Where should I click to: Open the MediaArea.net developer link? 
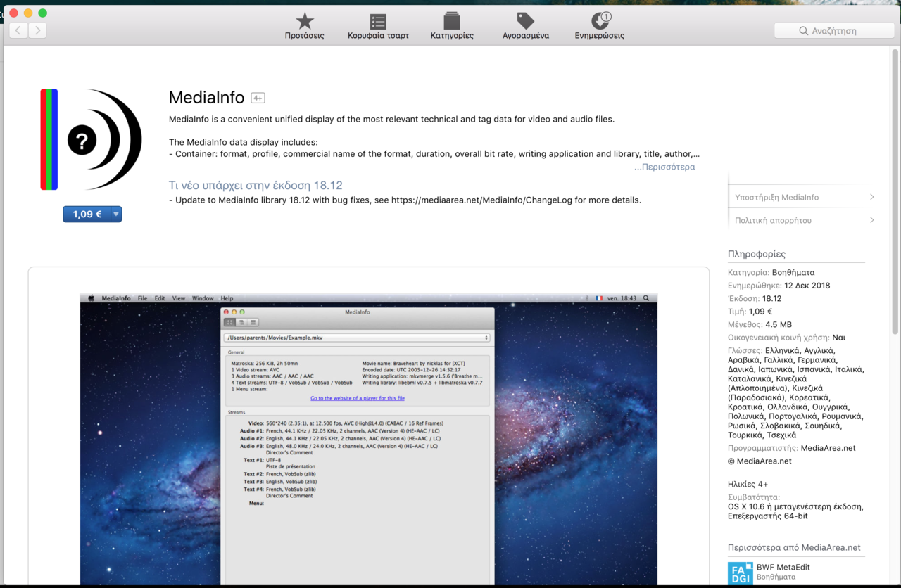pyautogui.click(x=828, y=448)
